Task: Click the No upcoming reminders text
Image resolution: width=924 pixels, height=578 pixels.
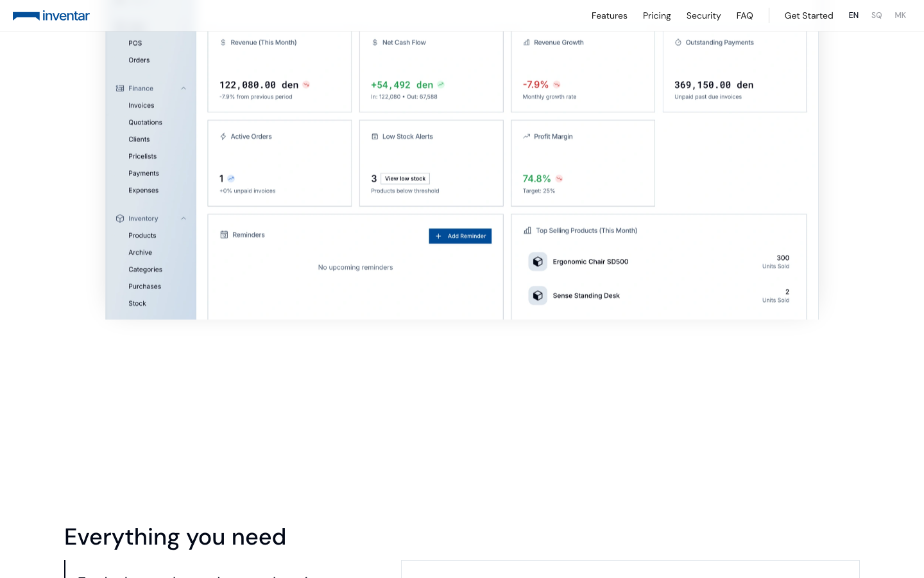Action: 355,268
